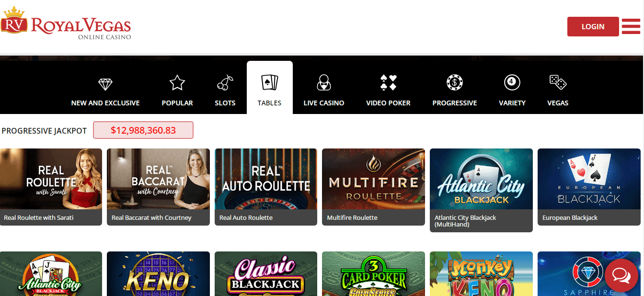Go to the VARIETY tab label
This screenshot has width=644, height=296.
tap(512, 103)
